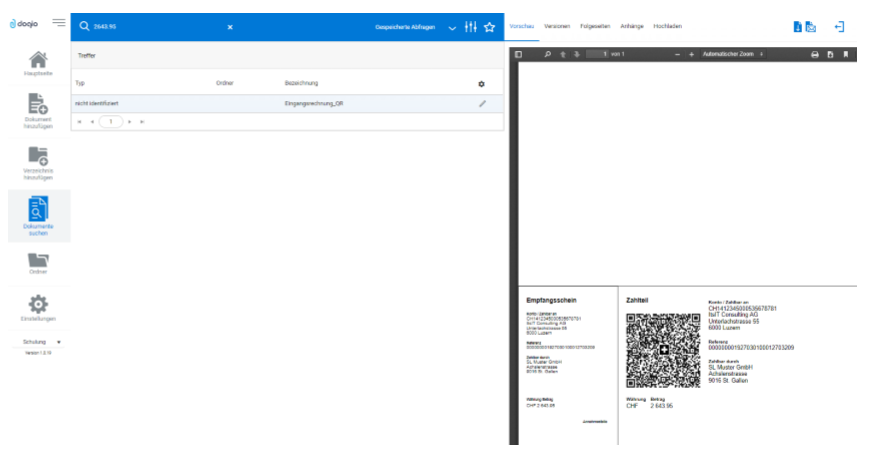Screen dimensions: 872x464
Task: Click the star favorite icon in search bar
Action: pos(489,27)
